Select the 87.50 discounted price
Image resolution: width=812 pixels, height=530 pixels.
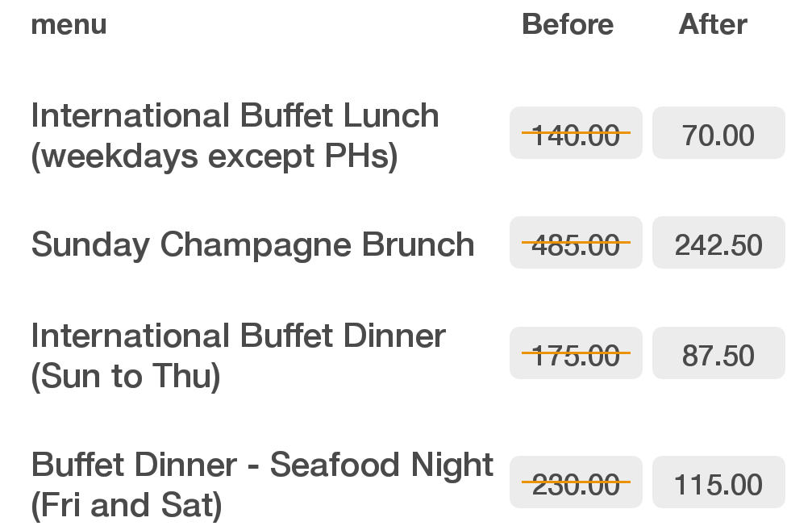pos(718,354)
